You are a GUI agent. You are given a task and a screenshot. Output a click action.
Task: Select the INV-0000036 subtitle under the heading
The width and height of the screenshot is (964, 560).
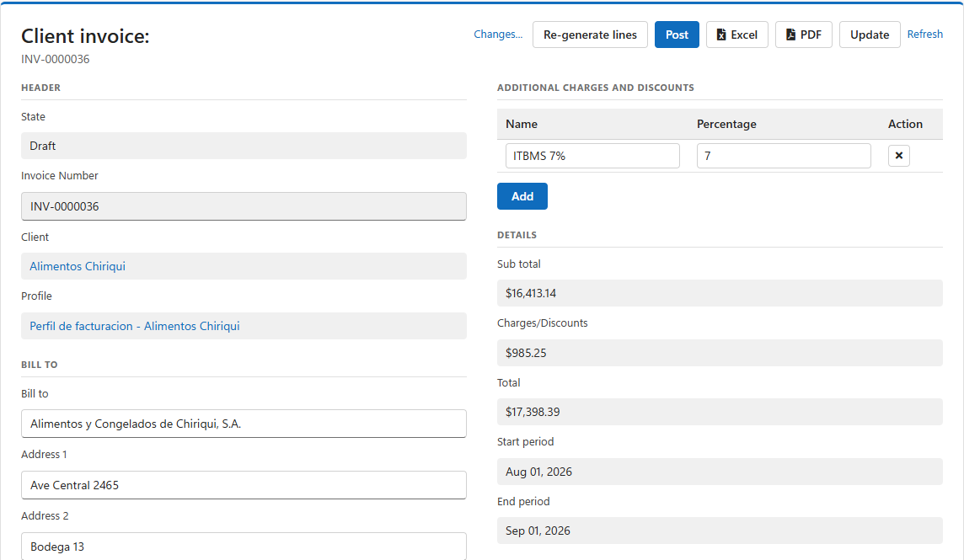click(x=56, y=59)
